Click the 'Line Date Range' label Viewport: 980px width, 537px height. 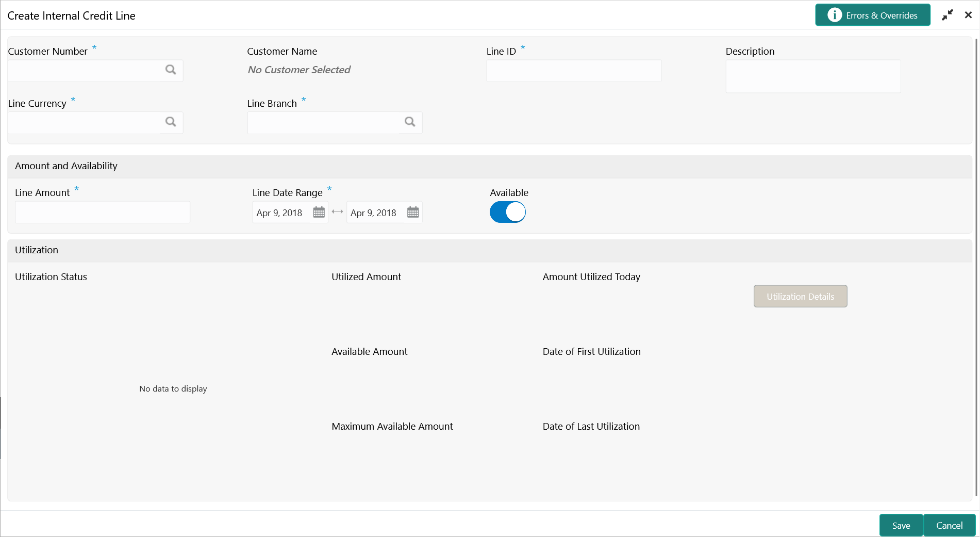287,192
